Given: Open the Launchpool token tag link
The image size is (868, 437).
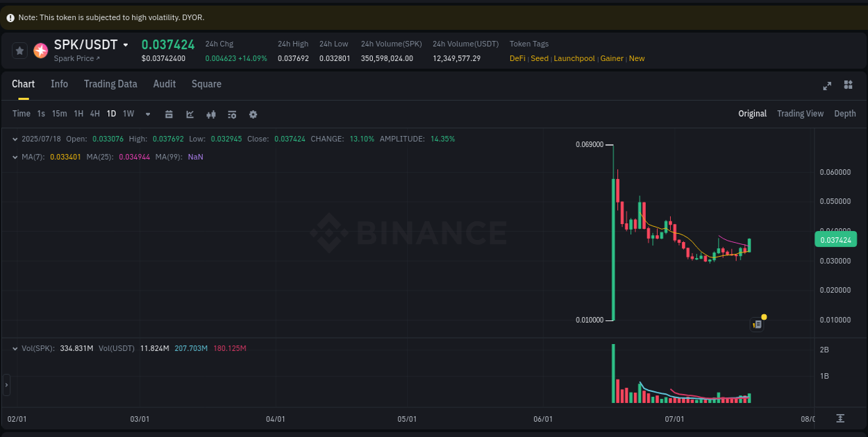Looking at the screenshot, I should coord(574,58).
